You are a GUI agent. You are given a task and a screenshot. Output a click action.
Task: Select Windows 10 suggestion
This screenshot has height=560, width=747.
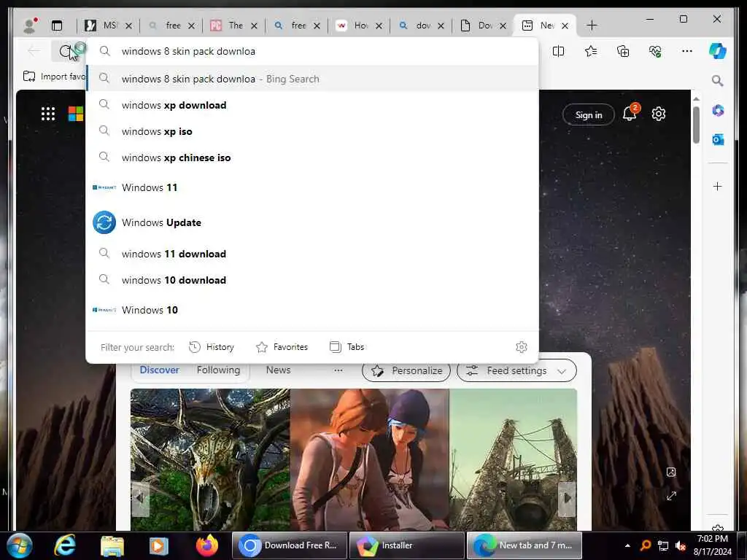312,310
